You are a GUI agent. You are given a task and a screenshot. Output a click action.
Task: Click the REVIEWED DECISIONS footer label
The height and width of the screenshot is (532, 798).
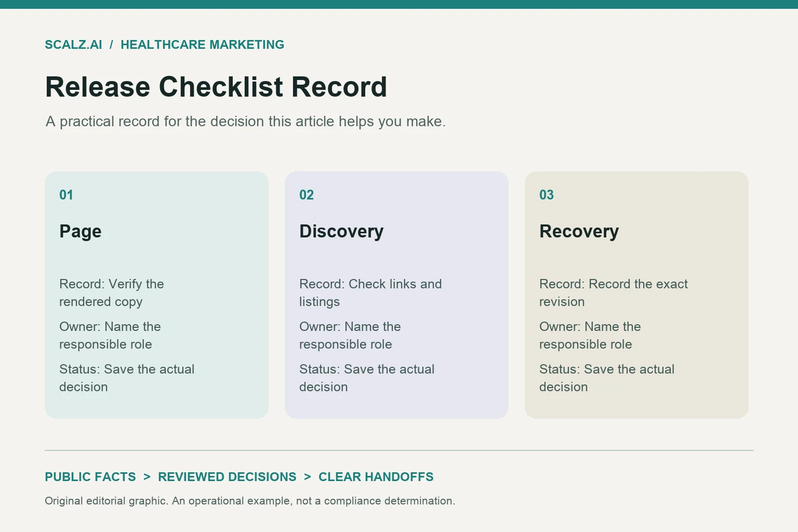point(227,477)
